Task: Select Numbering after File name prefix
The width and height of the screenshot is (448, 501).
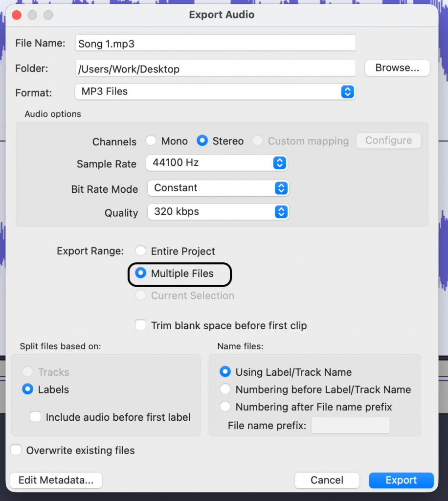Action: tap(225, 407)
